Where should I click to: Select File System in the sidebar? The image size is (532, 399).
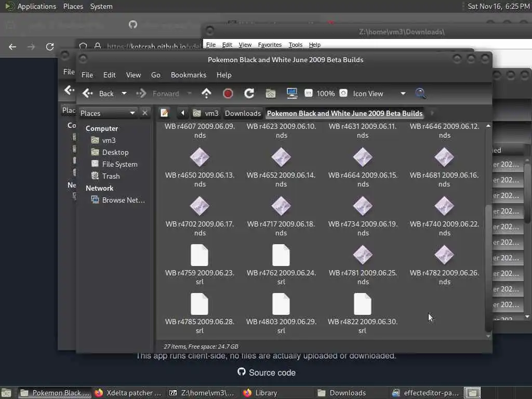pos(115,164)
